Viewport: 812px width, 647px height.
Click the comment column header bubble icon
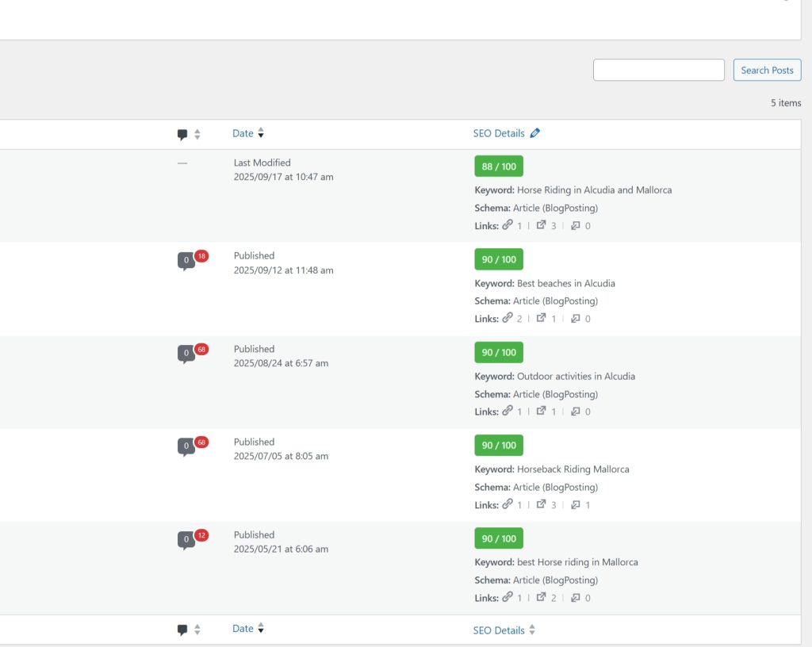[x=182, y=132]
